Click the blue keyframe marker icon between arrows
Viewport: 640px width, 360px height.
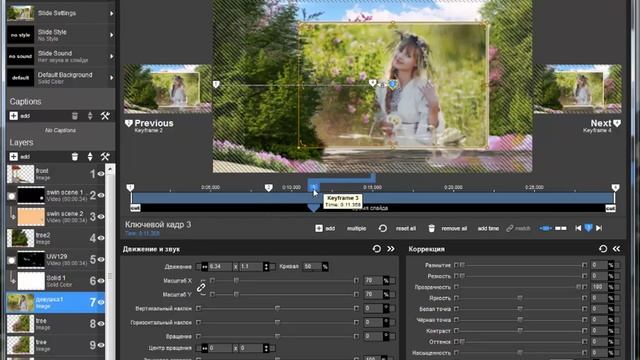(x=588, y=228)
